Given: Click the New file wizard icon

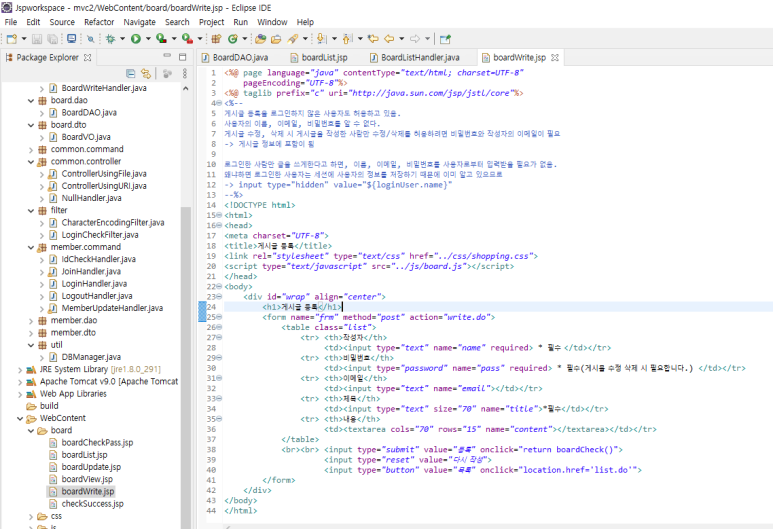Looking at the screenshot, I should click(12, 38).
